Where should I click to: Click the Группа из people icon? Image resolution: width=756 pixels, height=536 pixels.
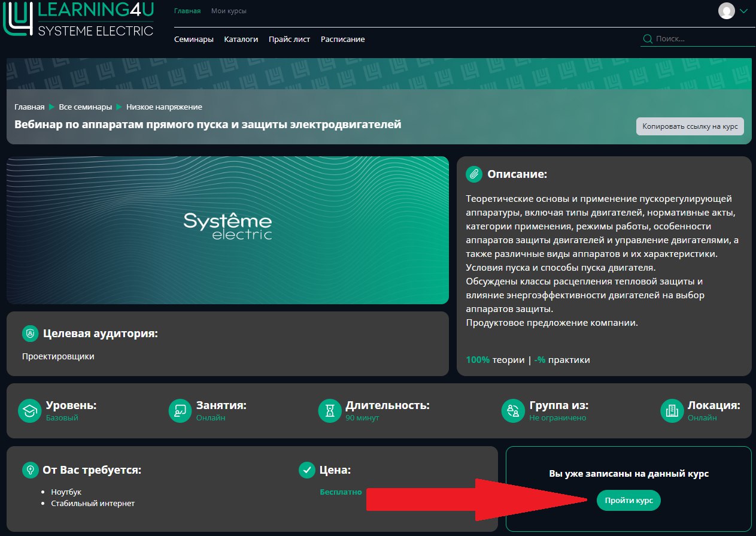(513, 411)
